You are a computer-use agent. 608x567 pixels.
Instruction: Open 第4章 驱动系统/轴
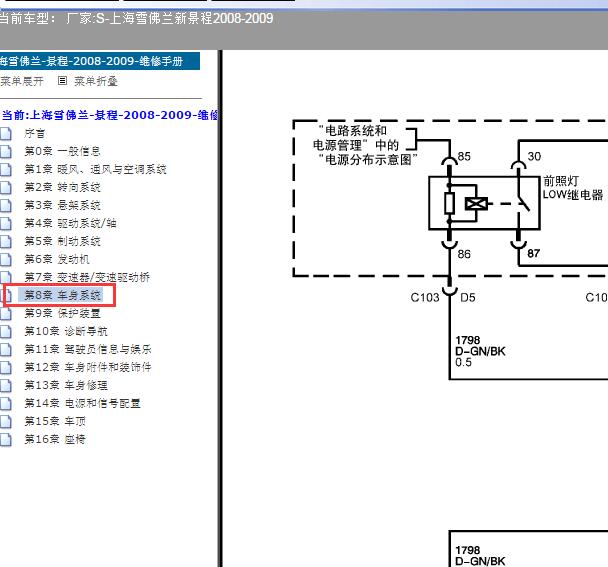point(70,223)
